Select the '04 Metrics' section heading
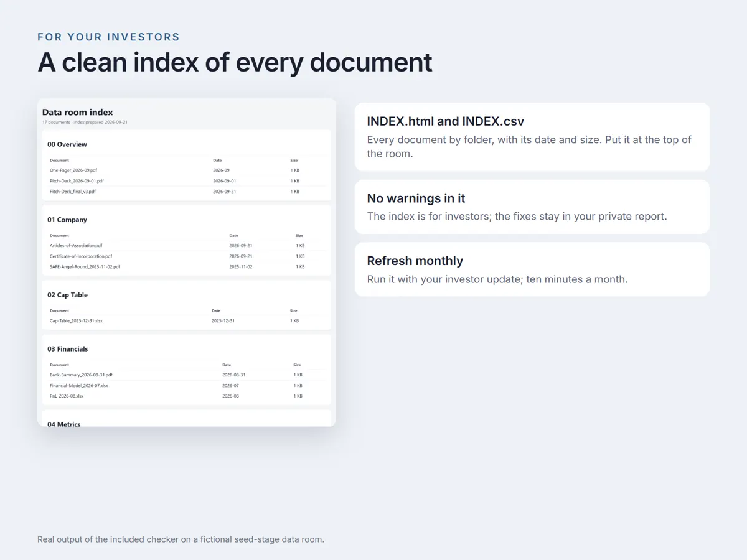This screenshot has height=560, width=747. tap(64, 424)
